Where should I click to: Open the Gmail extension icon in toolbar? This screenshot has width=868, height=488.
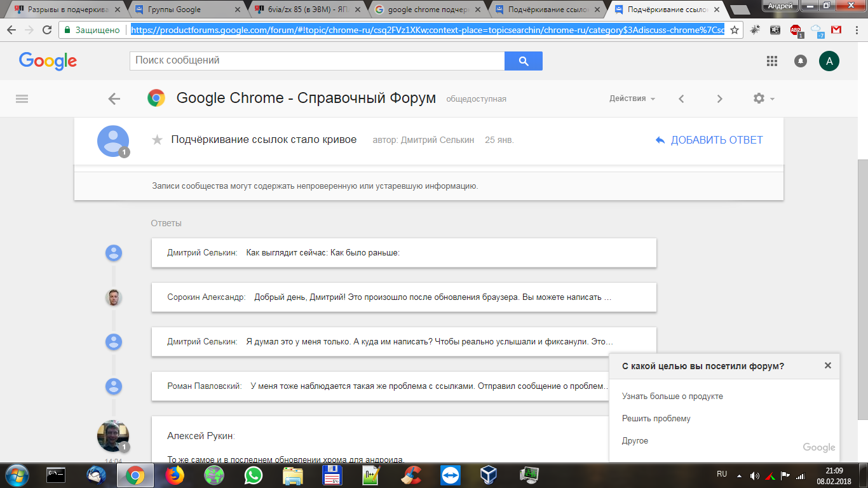(x=836, y=30)
